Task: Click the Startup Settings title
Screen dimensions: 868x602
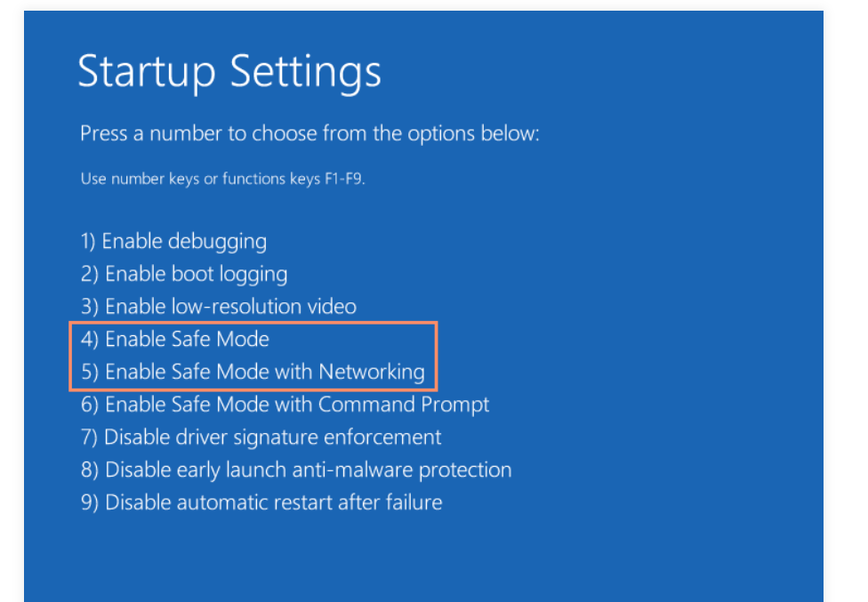Action: pos(229,71)
